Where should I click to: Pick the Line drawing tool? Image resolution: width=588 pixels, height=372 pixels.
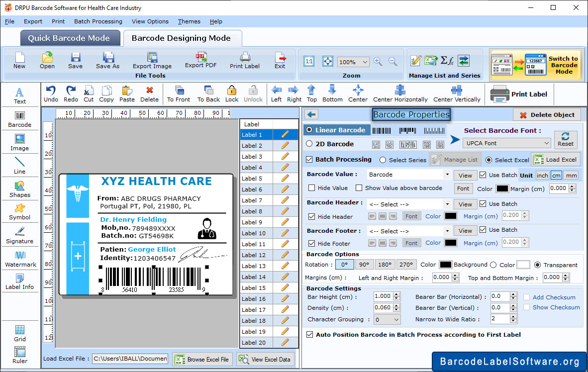(x=19, y=166)
